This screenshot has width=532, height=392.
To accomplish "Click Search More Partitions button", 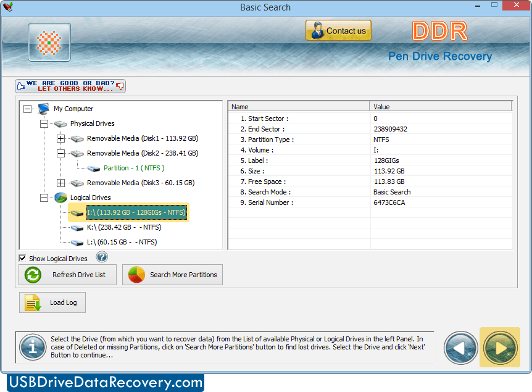I will [172, 275].
